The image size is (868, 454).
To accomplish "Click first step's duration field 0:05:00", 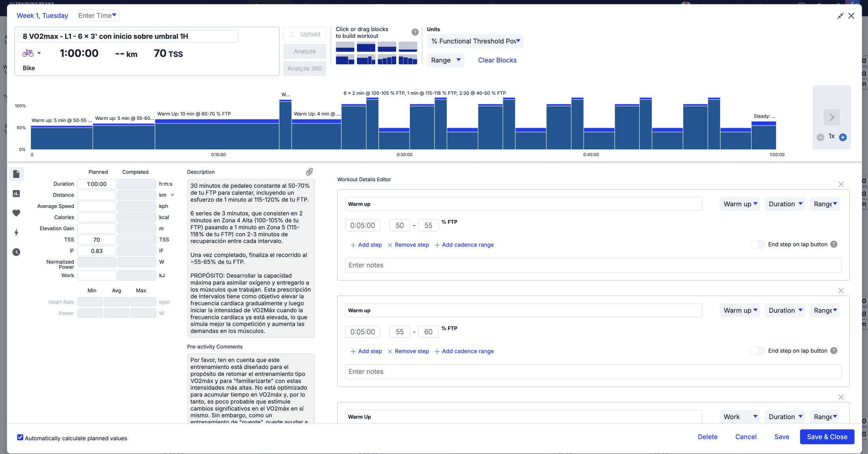I will point(363,225).
